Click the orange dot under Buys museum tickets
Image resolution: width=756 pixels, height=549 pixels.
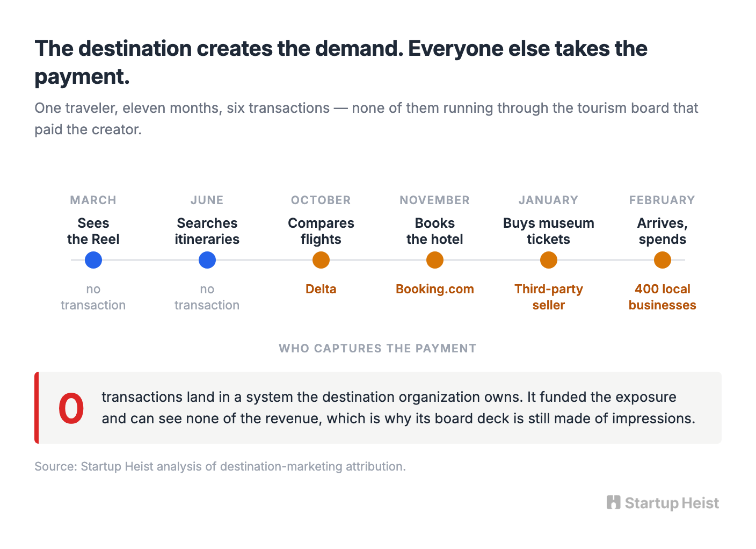click(549, 260)
